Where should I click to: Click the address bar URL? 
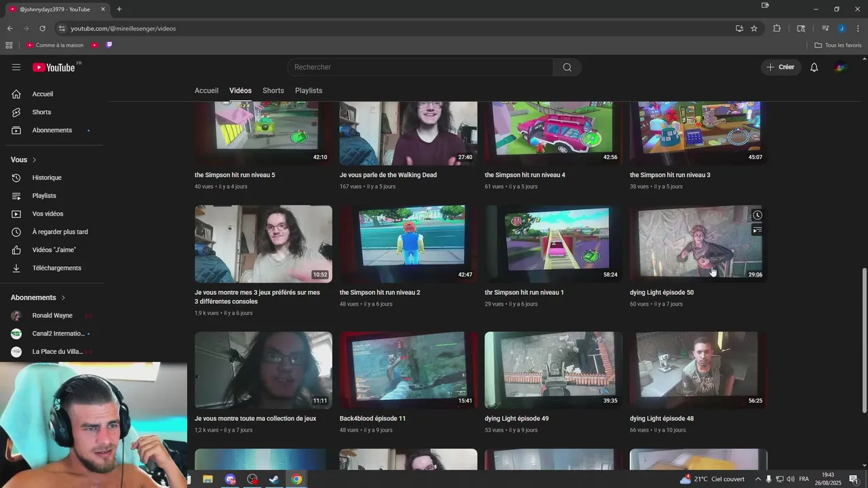(x=123, y=28)
